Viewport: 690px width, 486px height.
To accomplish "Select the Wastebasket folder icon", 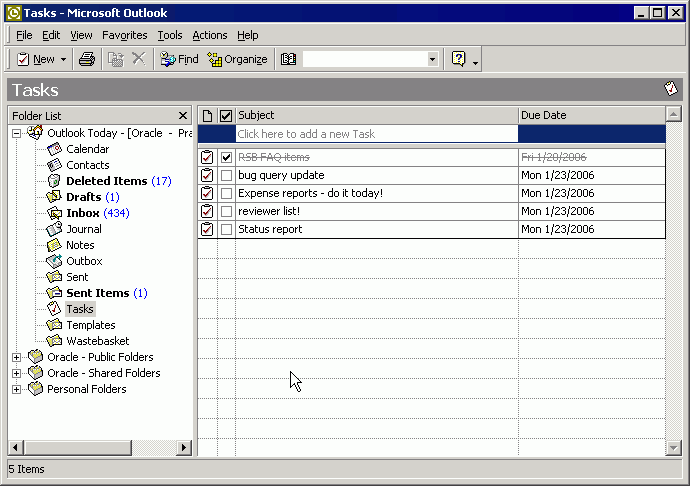I will pos(54,341).
